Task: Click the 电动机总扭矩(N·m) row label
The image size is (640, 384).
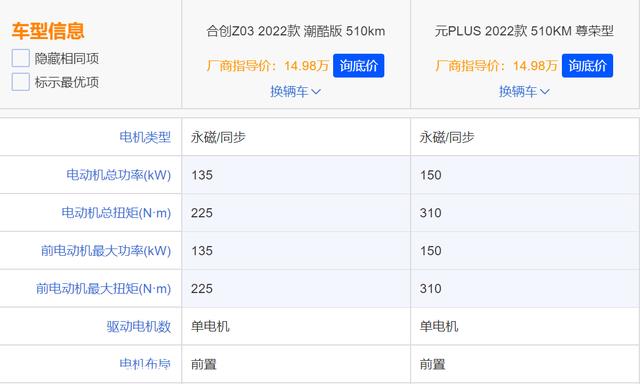Action: click(116, 213)
